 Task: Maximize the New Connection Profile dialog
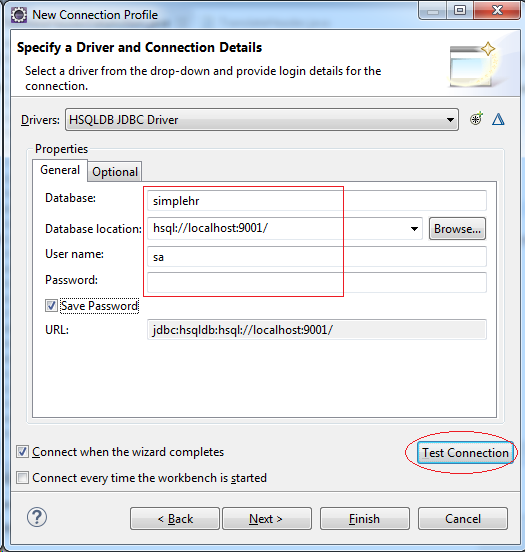pyautogui.click(x=460, y=11)
